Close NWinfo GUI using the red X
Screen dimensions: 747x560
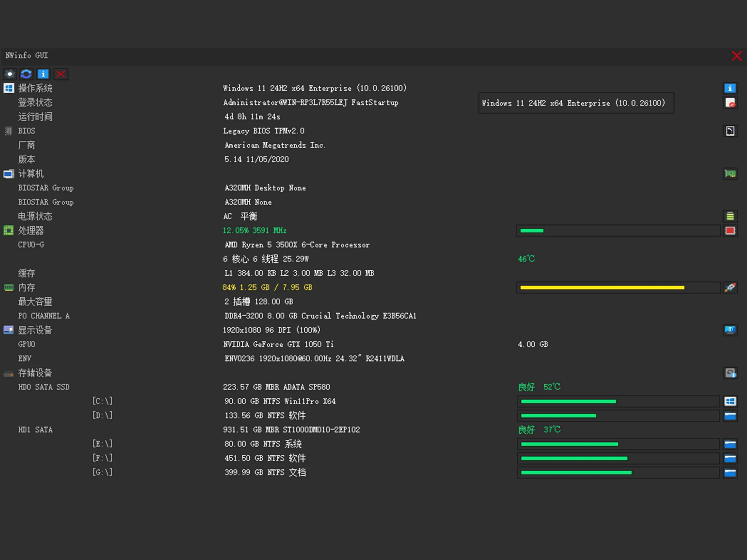737,56
